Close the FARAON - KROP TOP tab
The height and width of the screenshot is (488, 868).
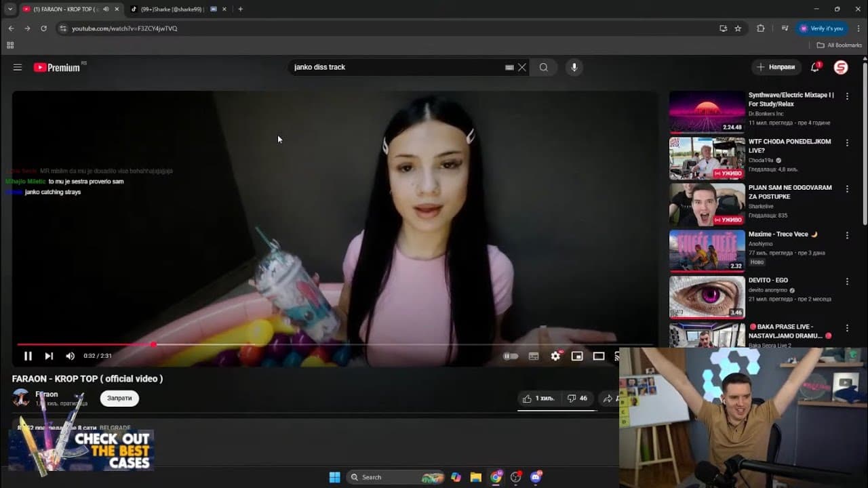[x=117, y=9]
